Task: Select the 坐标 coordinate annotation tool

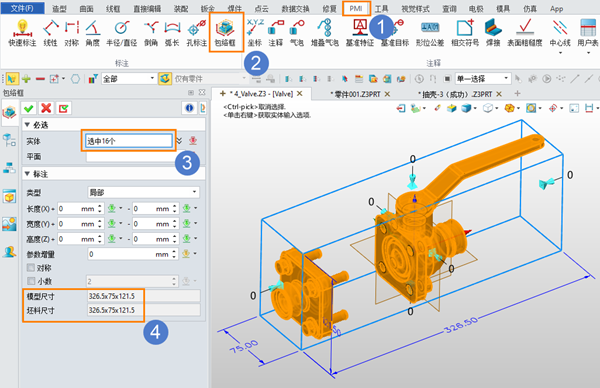Action: point(255,33)
